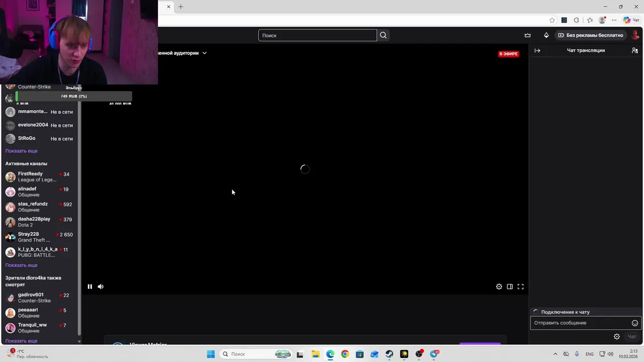The width and height of the screenshot is (644, 362).
Task: Toggle theater mode icon in player
Action: (510, 287)
